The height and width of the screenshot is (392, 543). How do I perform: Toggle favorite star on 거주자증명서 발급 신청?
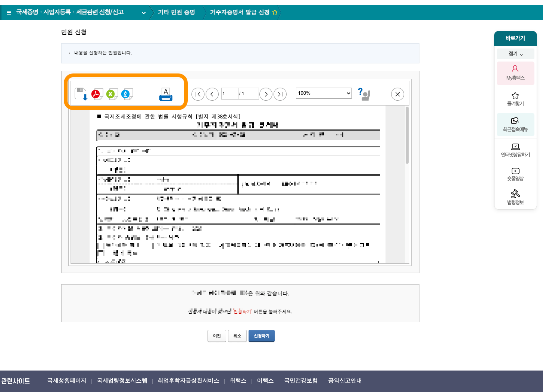[x=275, y=12]
